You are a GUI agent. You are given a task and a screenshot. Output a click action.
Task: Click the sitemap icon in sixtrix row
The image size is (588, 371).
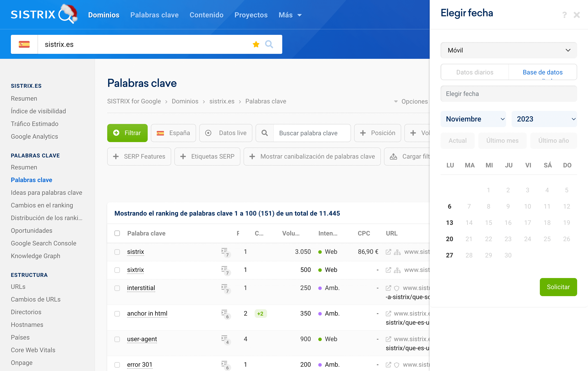[397, 270]
